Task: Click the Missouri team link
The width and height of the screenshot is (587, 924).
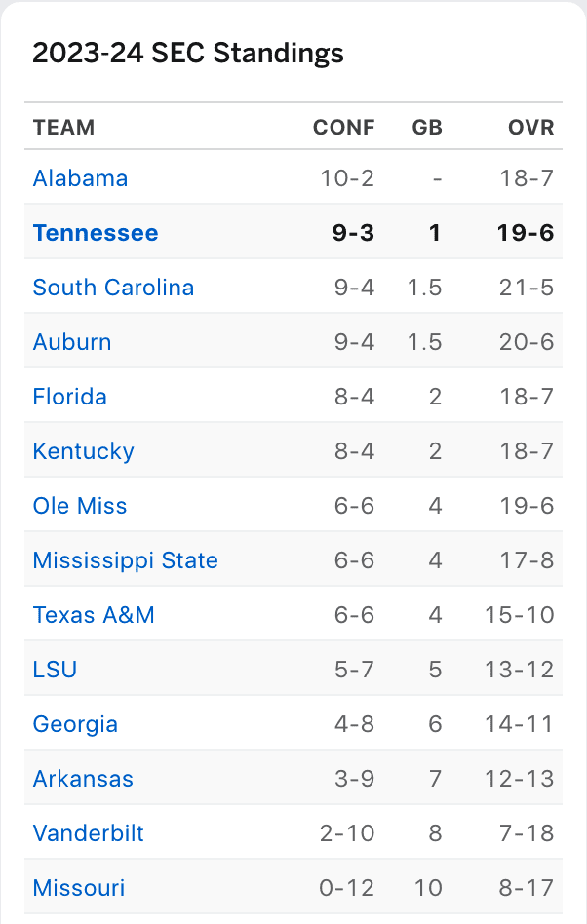Action: pyautogui.click(x=79, y=888)
